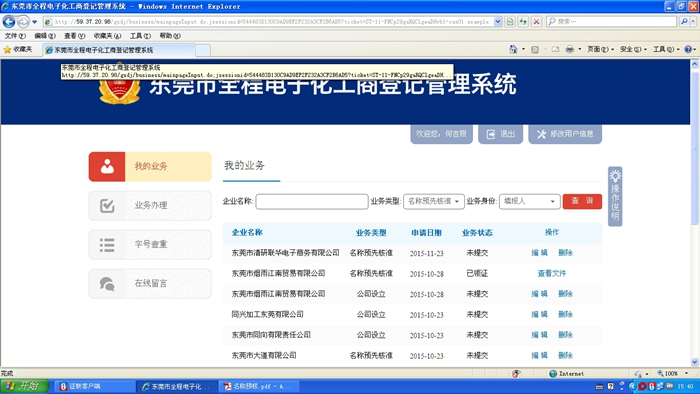Select the 业务办理 sidebar item
The width and height of the screenshot is (700, 394).
(150, 206)
